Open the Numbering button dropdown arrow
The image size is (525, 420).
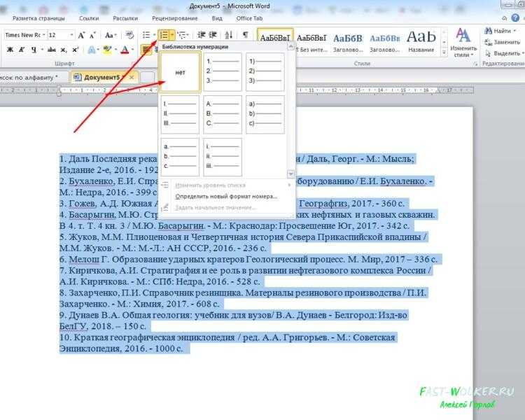tap(171, 35)
